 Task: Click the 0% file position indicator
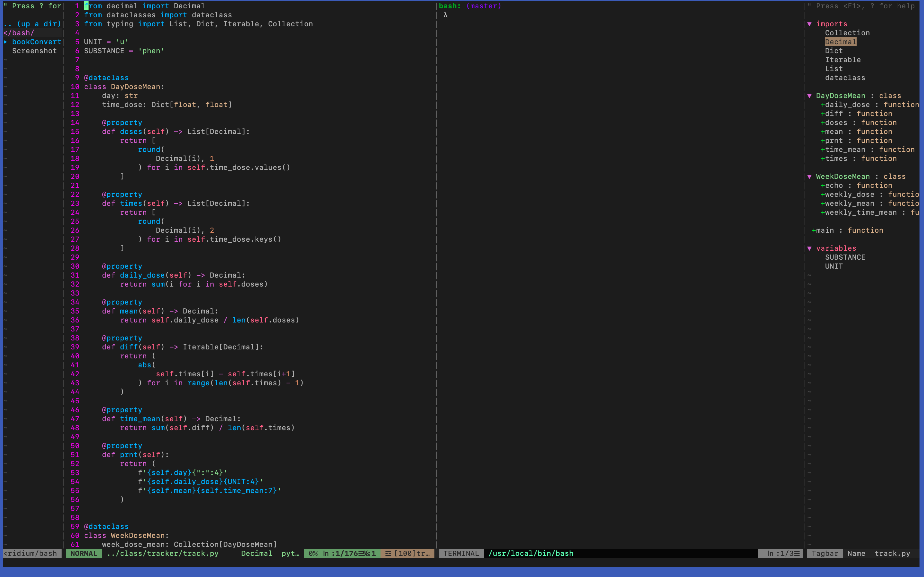(x=313, y=553)
